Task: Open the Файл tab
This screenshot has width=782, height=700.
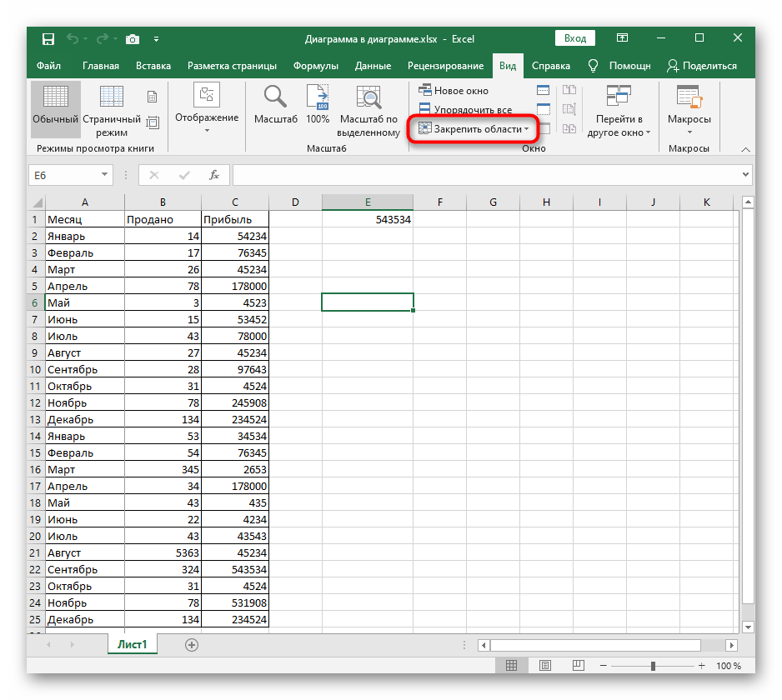Action: click(48, 66)
